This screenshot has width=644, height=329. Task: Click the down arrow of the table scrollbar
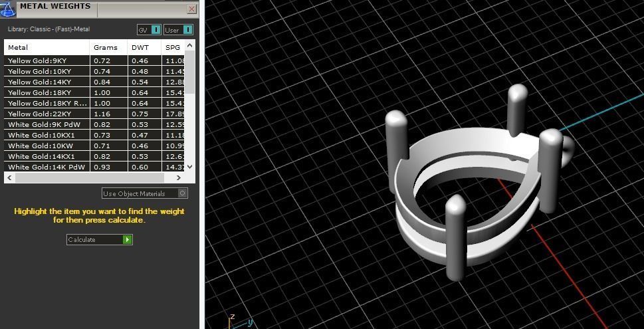[x=189, y=166]
